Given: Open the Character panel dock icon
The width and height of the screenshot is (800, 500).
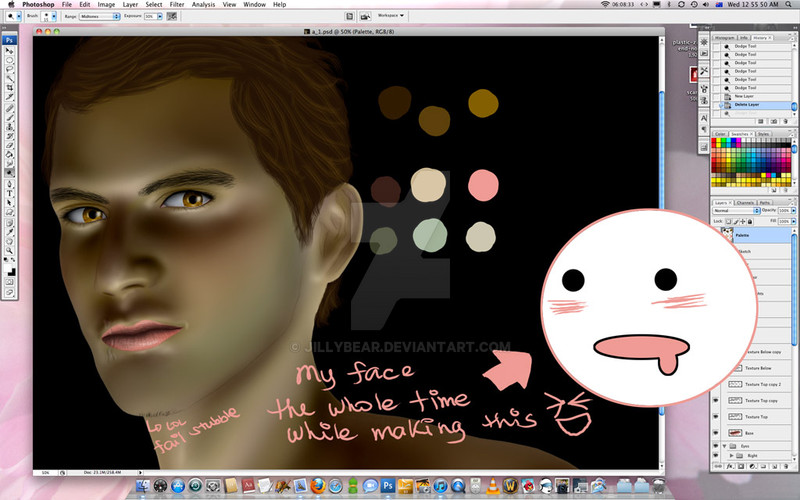Looking at the screenshot, I should pos(704,118).
